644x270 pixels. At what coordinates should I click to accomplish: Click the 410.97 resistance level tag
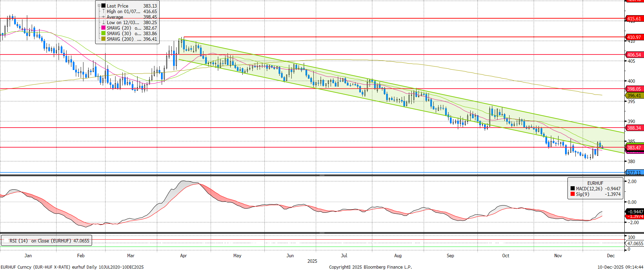(634, 37)
